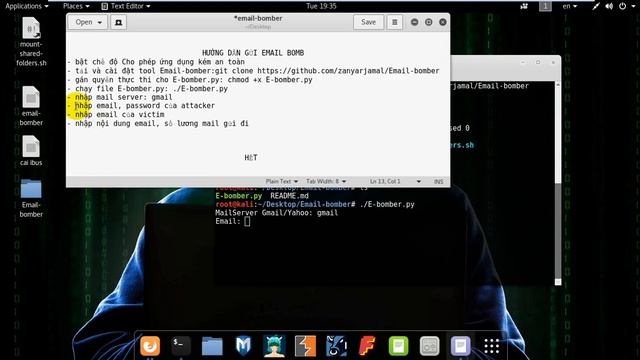The width and height of the screenshot is (640, 360).
Task: Open the Text Editor app menu
Action: [x=126, y=6]
